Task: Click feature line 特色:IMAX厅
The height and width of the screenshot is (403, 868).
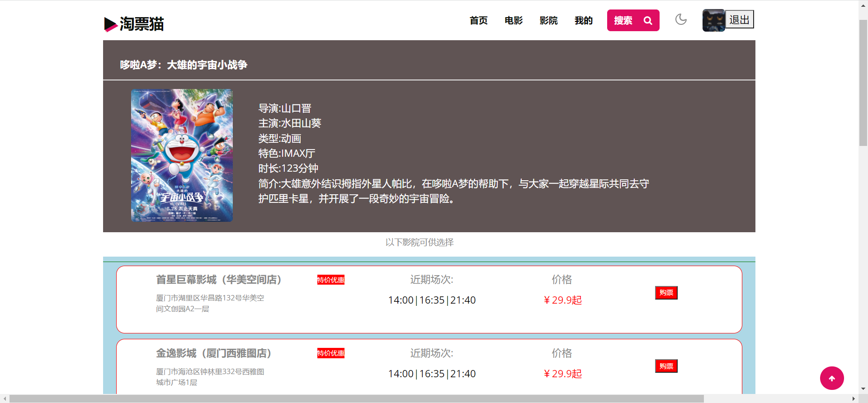Action: [x=287, y=154]
